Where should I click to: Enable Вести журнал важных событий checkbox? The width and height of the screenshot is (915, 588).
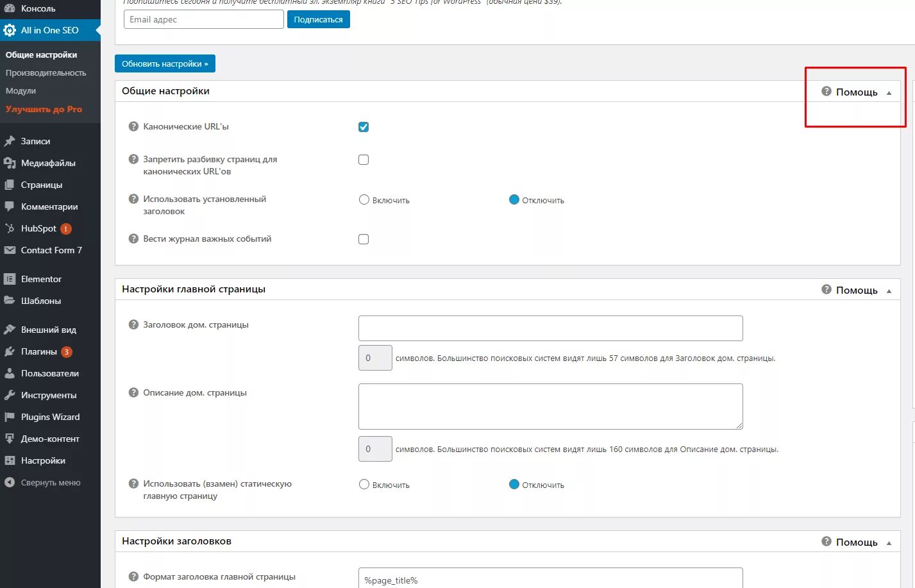coord(364,239)
